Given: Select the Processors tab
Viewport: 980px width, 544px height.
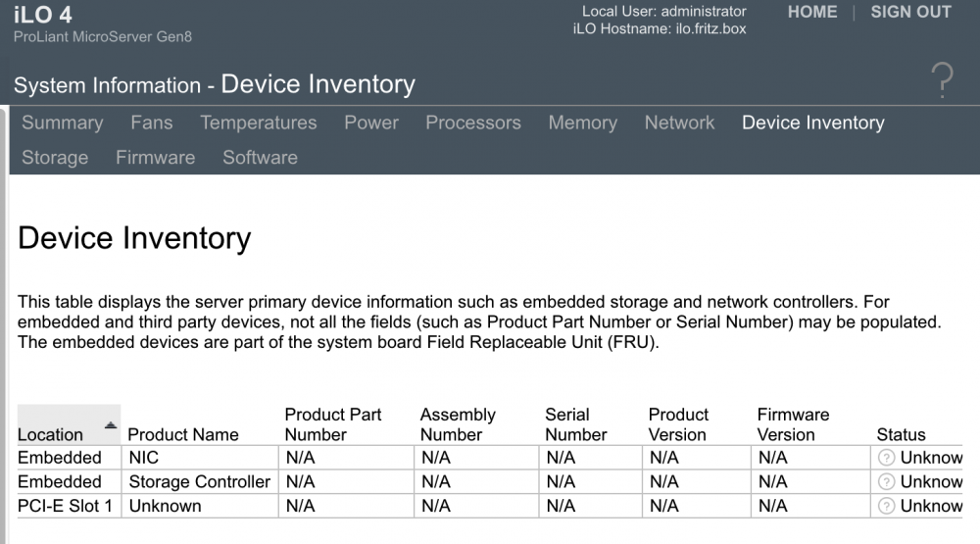Looking at the screenshot, I should click(x=473, y=123).
